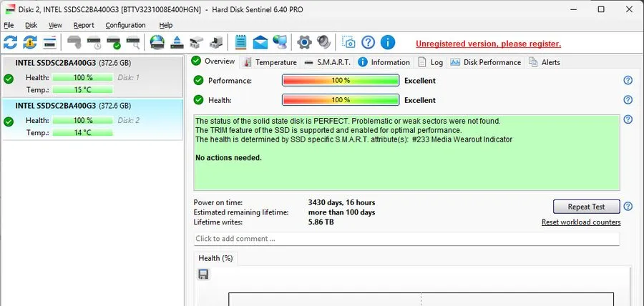Open the Help menu
Screen dimensions: 644x306
coord(165,26)
